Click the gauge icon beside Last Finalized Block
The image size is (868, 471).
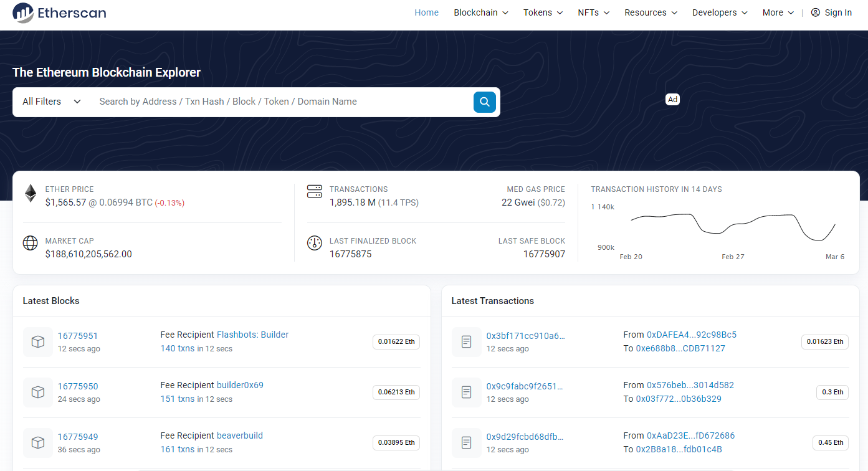pyautogui.click(x=315, y=243)
